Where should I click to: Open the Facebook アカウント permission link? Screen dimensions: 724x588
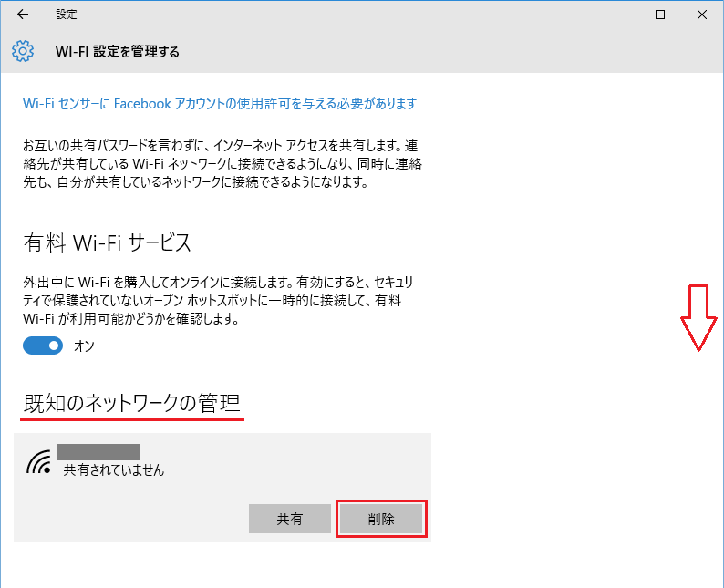219,104
